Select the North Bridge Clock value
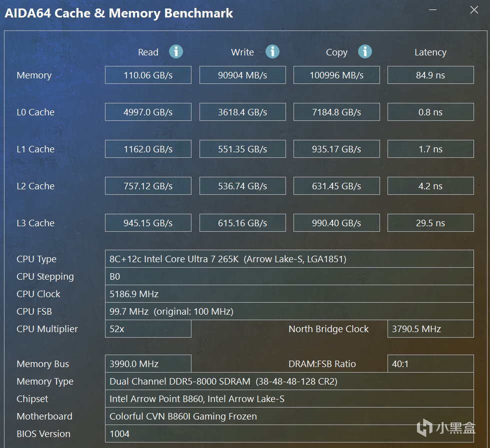 tap(430, 329)
